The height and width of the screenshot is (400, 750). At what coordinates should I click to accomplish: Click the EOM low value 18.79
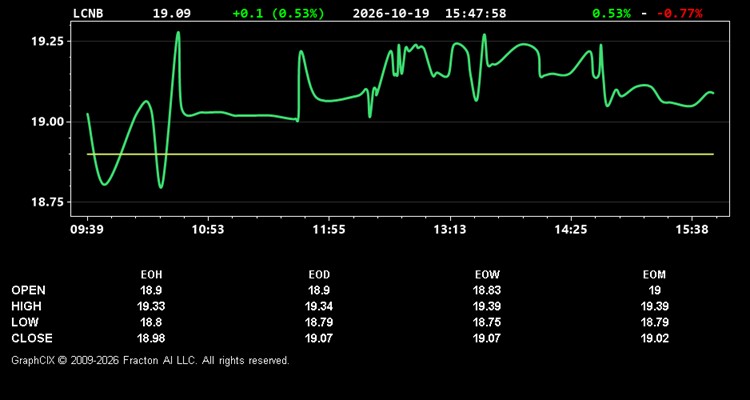[654, 322]
